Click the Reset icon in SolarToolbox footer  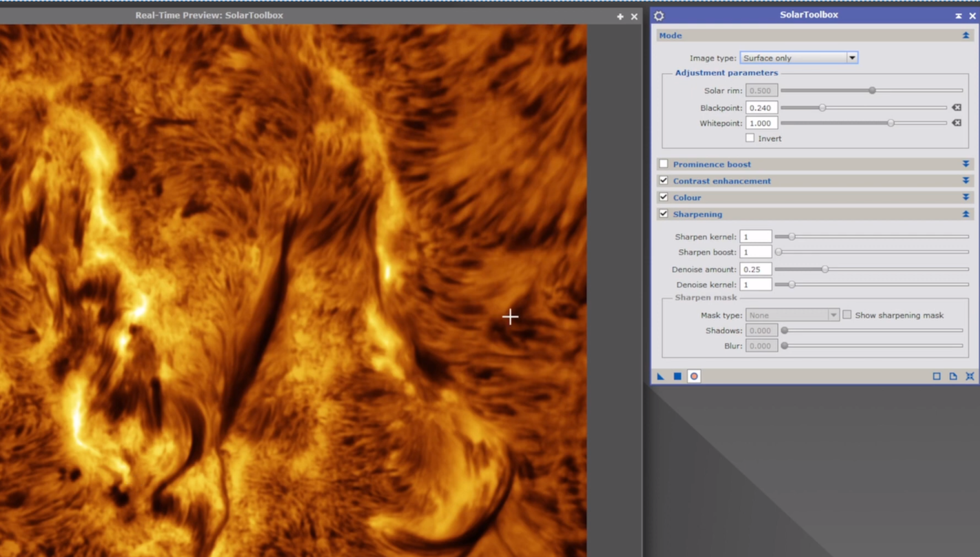click(x=970, y=376)
